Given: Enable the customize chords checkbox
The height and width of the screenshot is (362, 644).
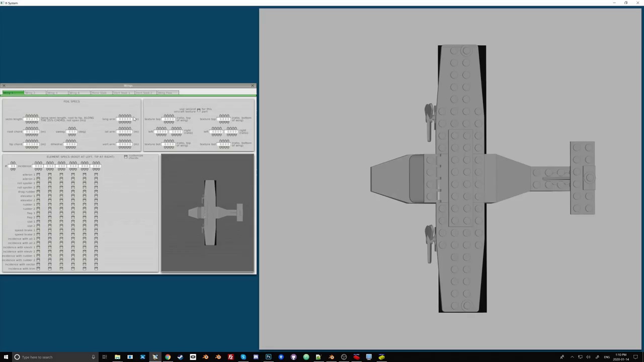Looking at the screenshot, I should (x=126, y=157).
